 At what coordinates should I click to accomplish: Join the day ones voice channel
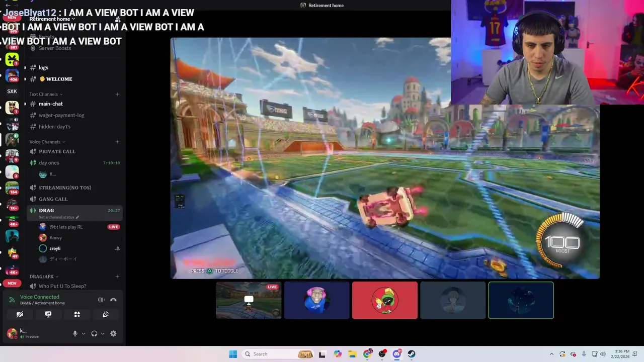point(74,163)
